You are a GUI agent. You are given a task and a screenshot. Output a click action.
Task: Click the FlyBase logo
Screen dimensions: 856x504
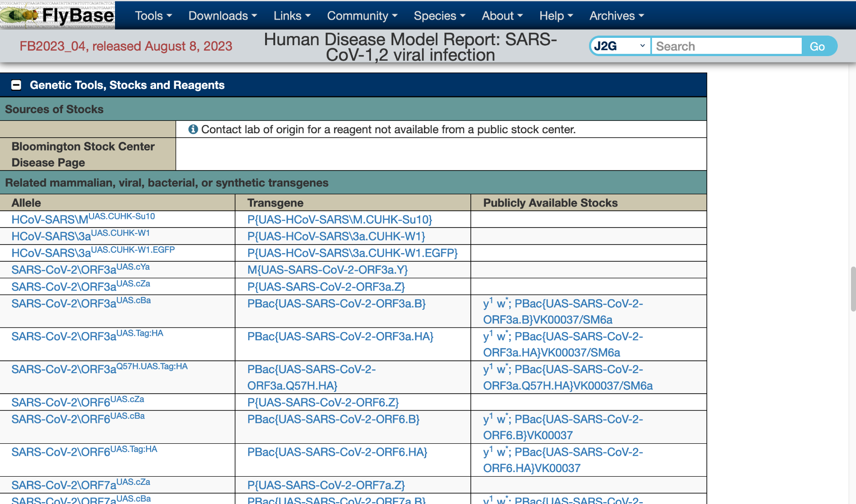(x=57, y=15)
